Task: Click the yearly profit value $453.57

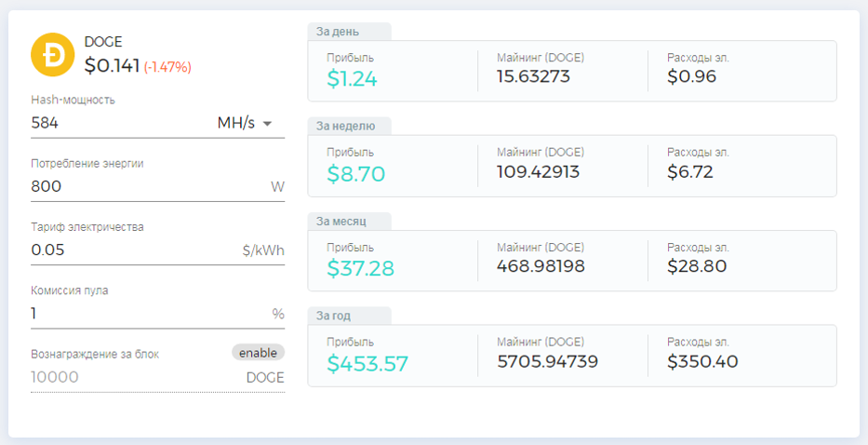Action: [x=367, y=363]
